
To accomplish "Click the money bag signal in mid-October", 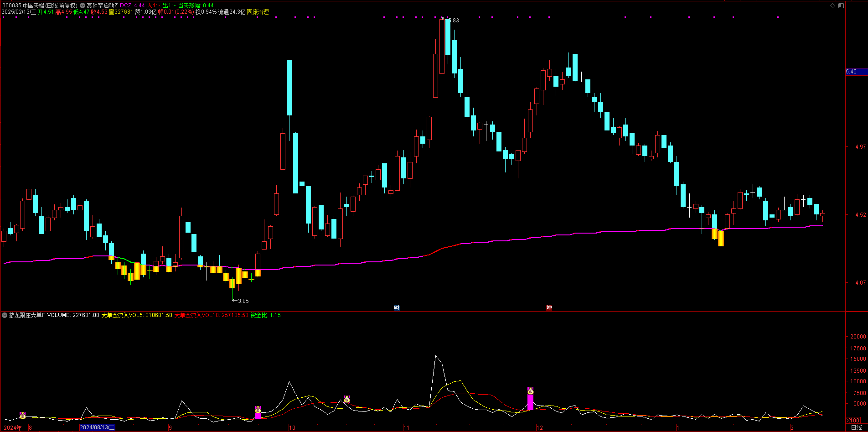I will point(346,399).
